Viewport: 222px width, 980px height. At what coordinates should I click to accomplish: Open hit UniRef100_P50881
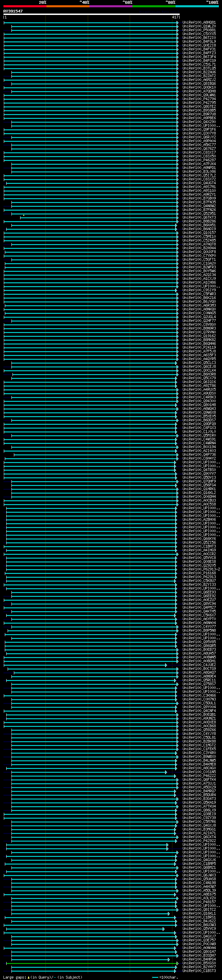pos(199,30)
